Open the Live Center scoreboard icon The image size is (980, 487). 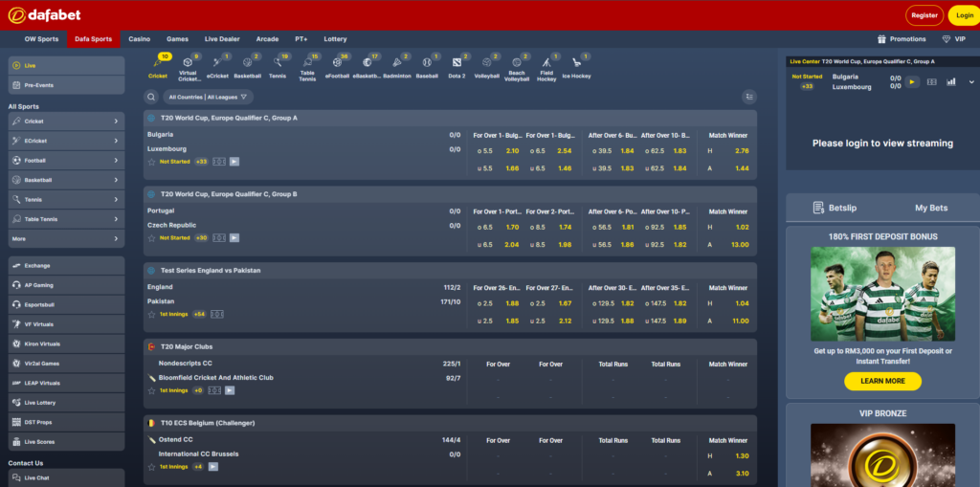932,82
